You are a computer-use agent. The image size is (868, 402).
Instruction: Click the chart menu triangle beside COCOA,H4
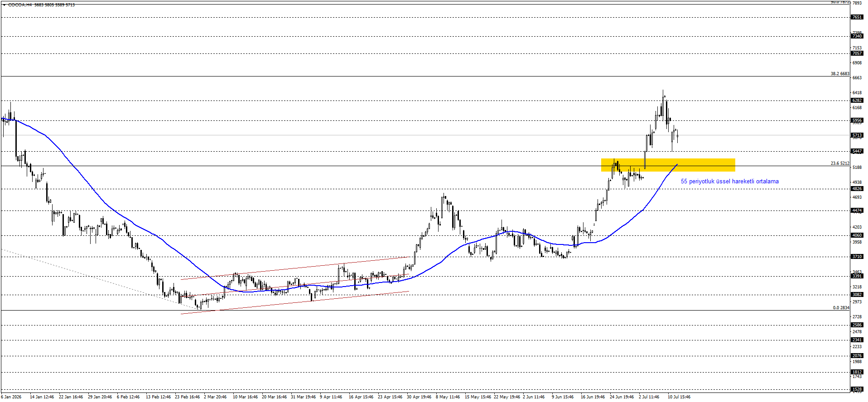coord(4,5)
